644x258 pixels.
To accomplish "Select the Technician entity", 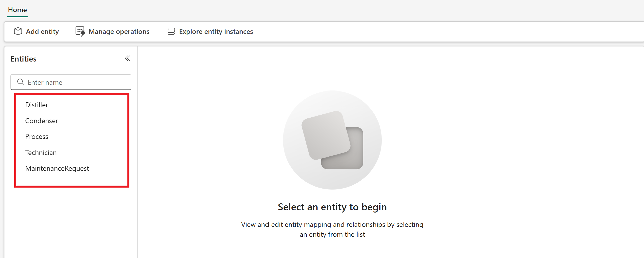I will pos(41,152).
